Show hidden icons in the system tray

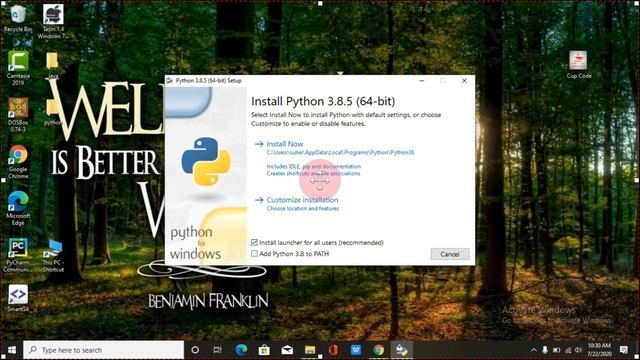(533, 350)
